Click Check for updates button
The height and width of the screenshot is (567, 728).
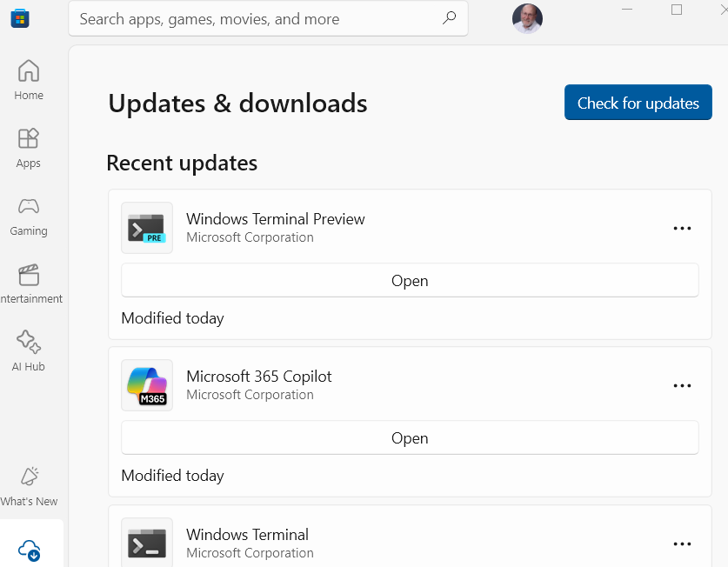(638, 102)
